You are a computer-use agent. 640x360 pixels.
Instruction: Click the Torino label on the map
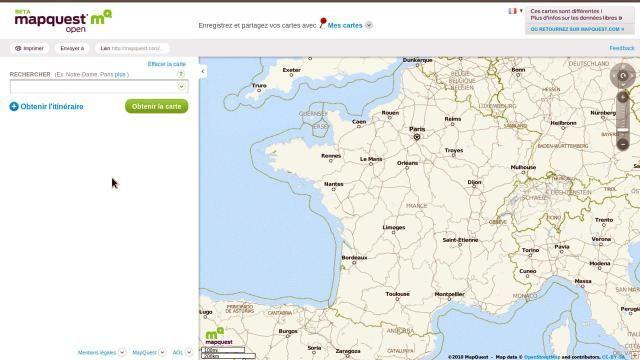pyautogui.click(x=531, y=250)
